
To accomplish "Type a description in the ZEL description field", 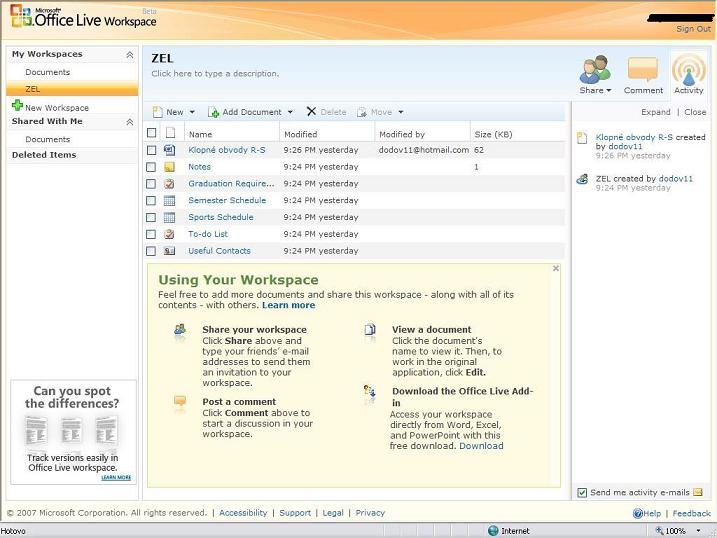I will click(x=215, y=74).
